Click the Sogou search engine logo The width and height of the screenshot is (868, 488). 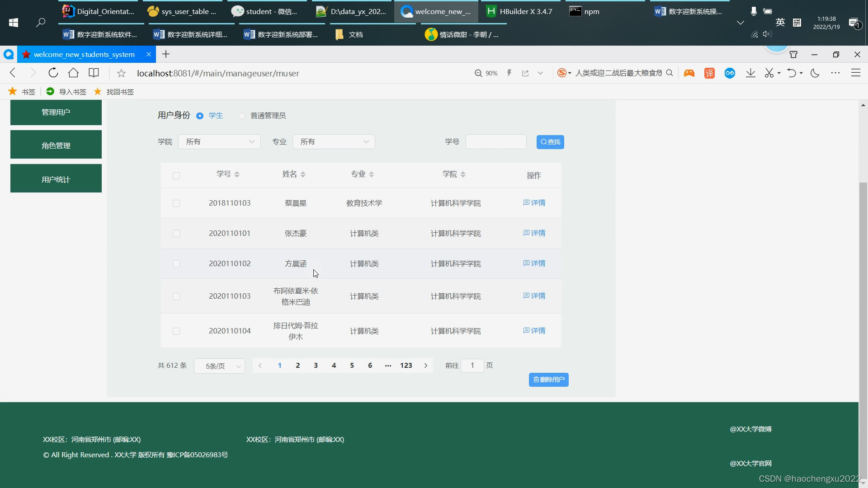click(x=562, y=73)
